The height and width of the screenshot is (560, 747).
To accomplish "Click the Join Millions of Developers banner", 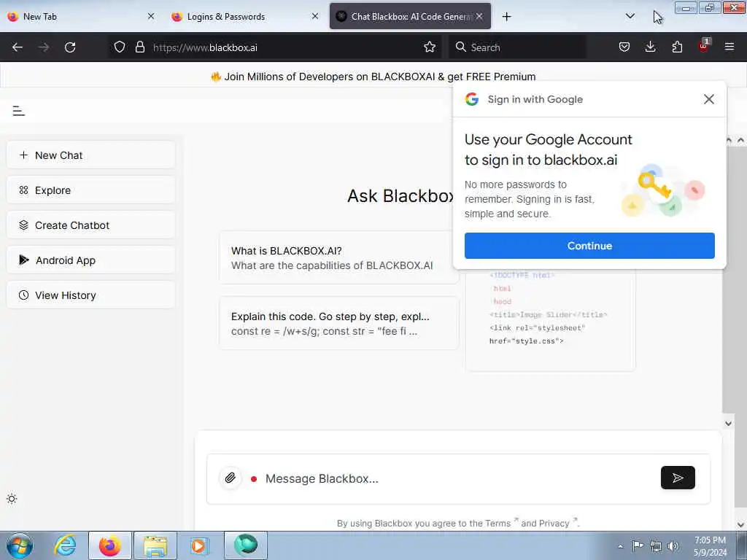I will point(373,77).
